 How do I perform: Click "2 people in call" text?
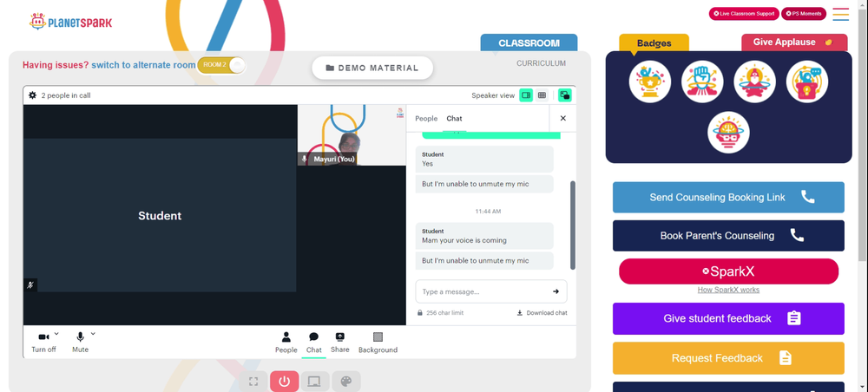[66, 95]
